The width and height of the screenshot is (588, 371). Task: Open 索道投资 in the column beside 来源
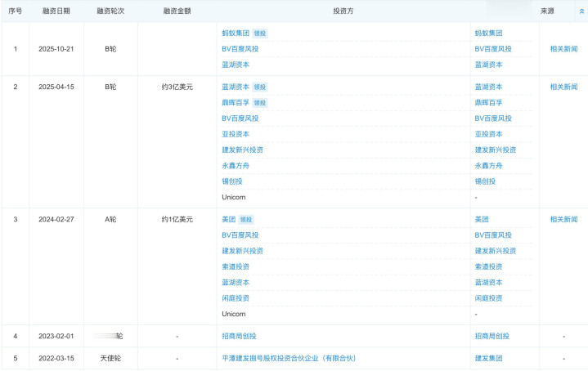pos(488,266)
